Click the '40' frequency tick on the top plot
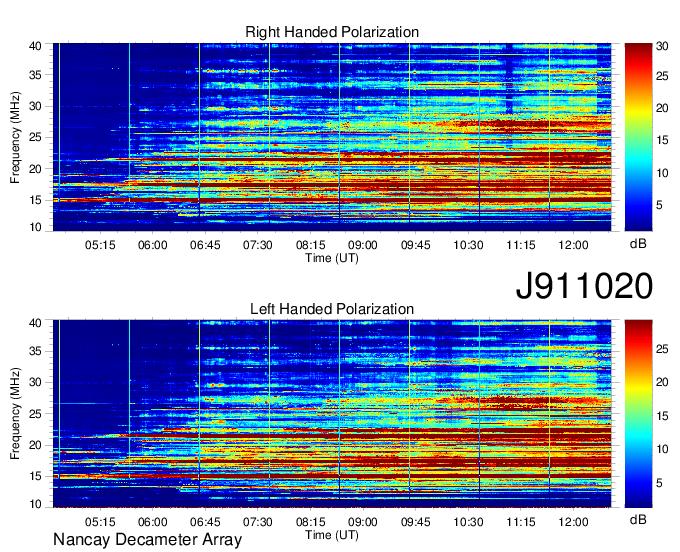 (35, 46)
